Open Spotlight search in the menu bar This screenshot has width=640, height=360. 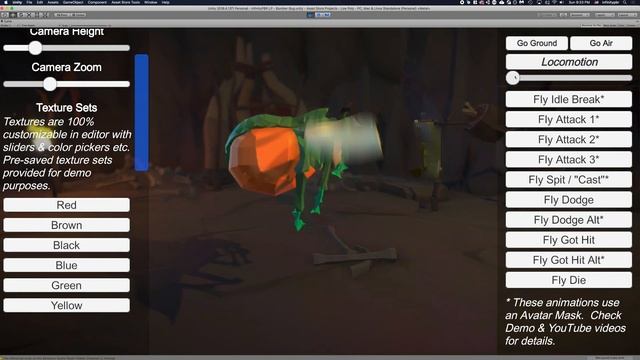[624, 2]
